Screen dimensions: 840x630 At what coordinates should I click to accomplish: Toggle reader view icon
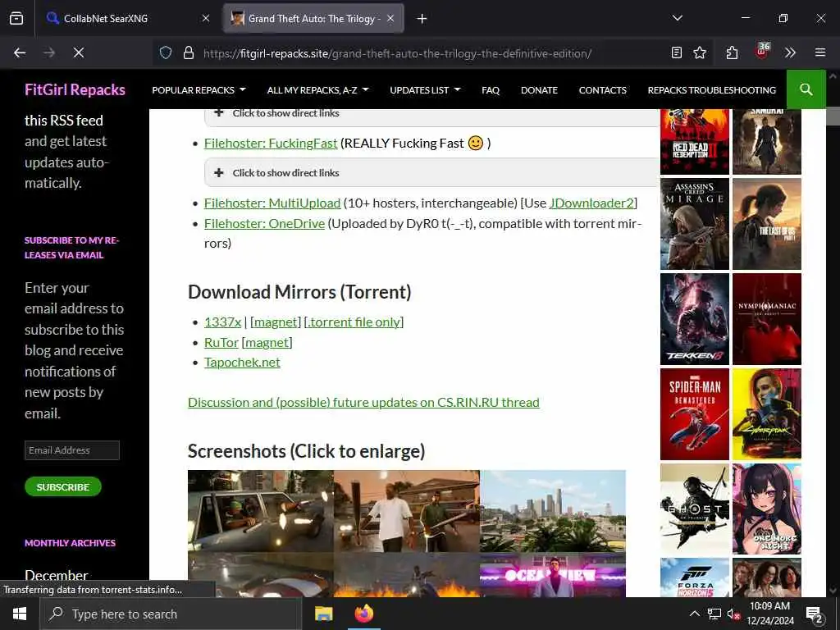pyautogui.click(x=677, y=52)
